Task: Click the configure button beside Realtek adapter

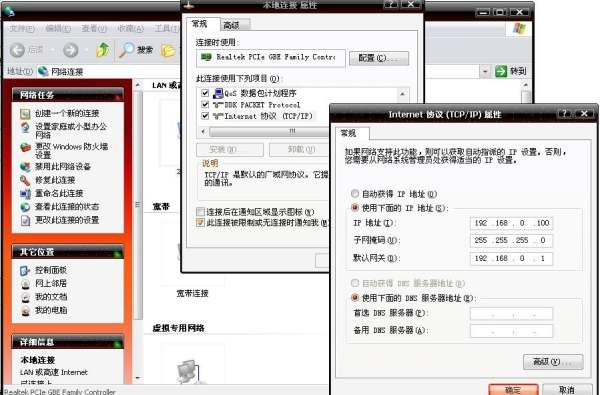Action: (x=379, y=58)
